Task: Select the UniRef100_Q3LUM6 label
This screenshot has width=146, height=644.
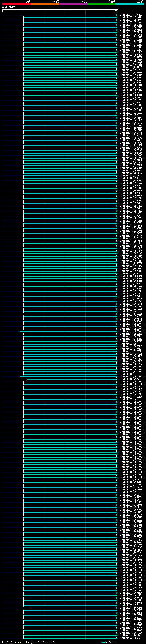Action: coord(131,37)
